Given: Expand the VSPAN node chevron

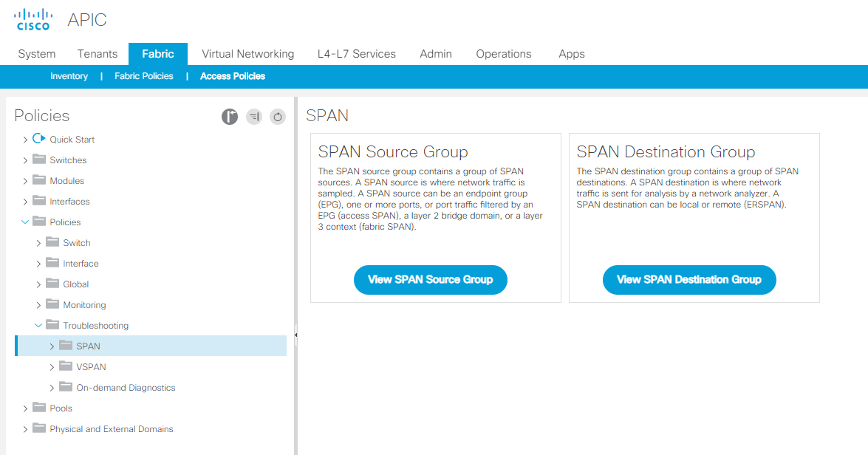Looking at the screenshot, I should 52,367.
